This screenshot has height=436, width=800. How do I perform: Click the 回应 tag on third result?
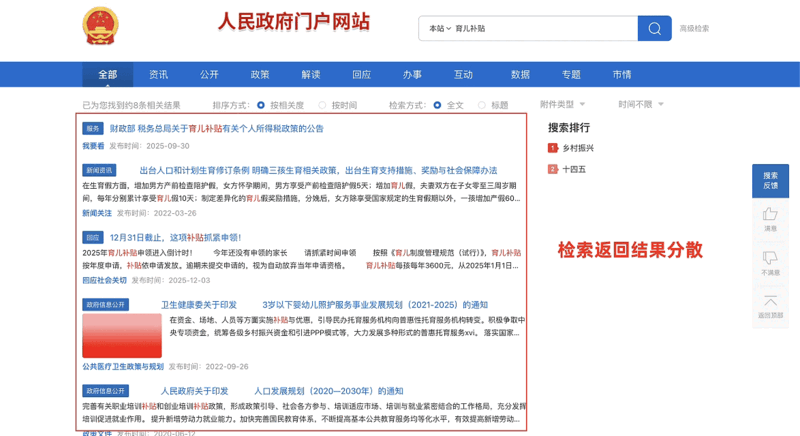(93, 238)
